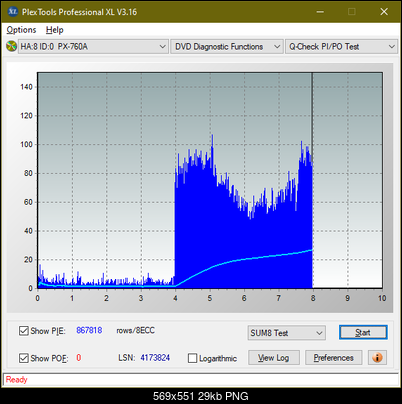The height and width of the screenshot is (404, 402).
Task: Click the x-axis label 10
Action: [382, 298]
